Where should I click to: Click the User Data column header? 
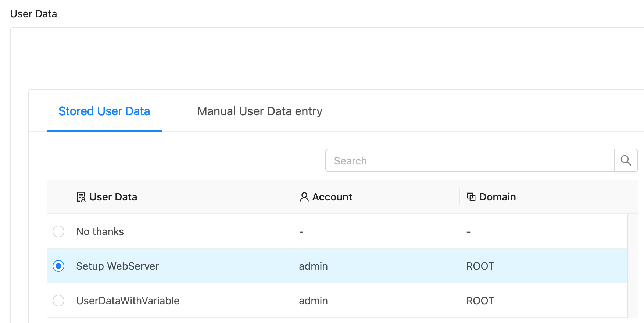coord(113,197)
